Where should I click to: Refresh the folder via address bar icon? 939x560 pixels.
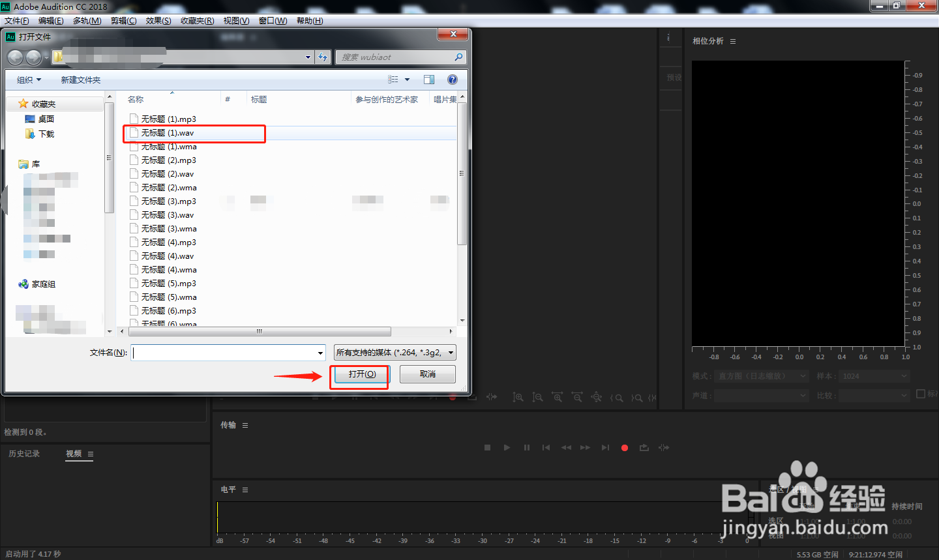point(323,57)
